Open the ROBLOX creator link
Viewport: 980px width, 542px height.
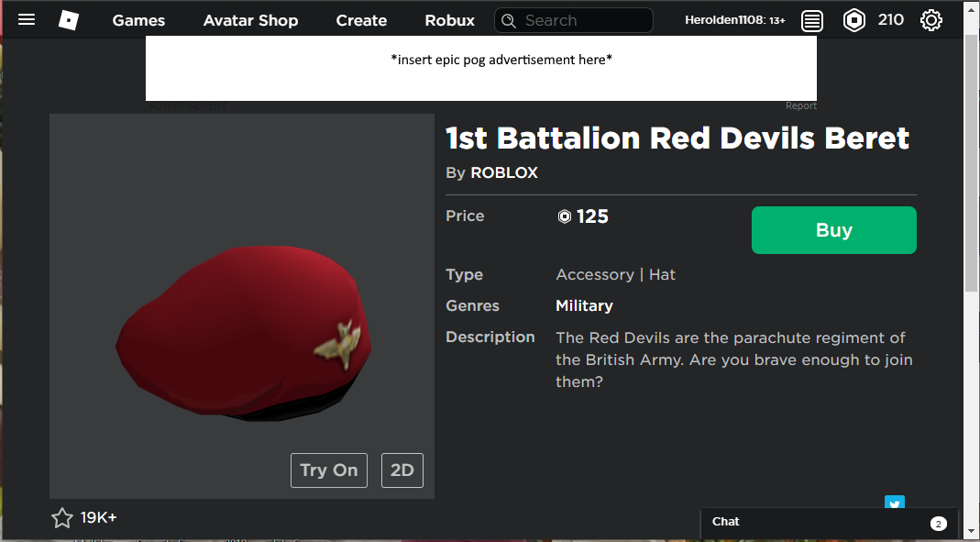(x=504, y=172)
